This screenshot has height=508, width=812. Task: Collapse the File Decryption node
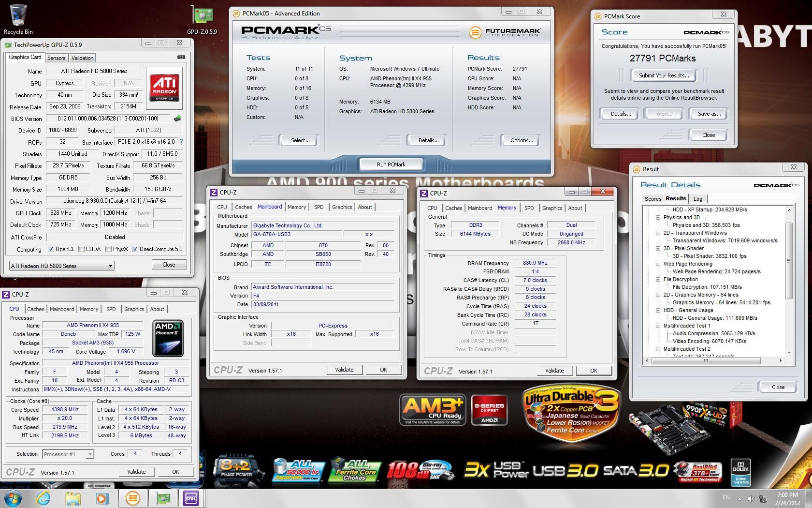tap(658, 279)
